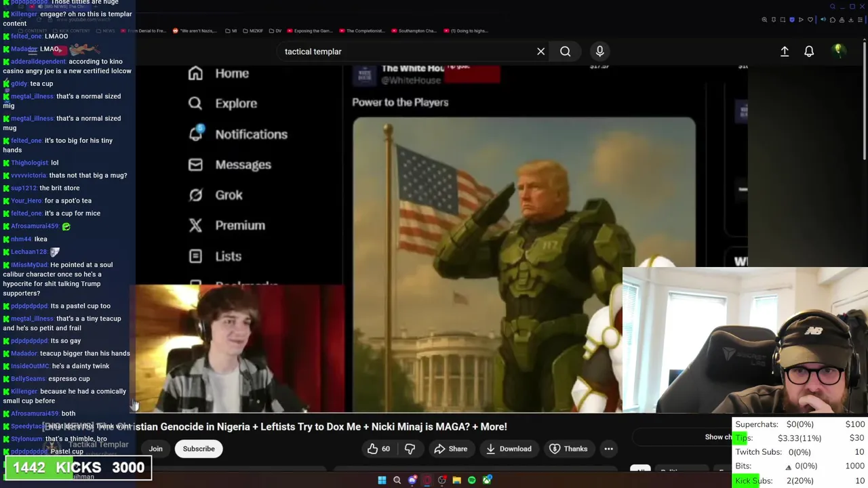Open the Southampton Cha... bookmark
The width and height of the screenshot is (868, 488).
point(414,30)
